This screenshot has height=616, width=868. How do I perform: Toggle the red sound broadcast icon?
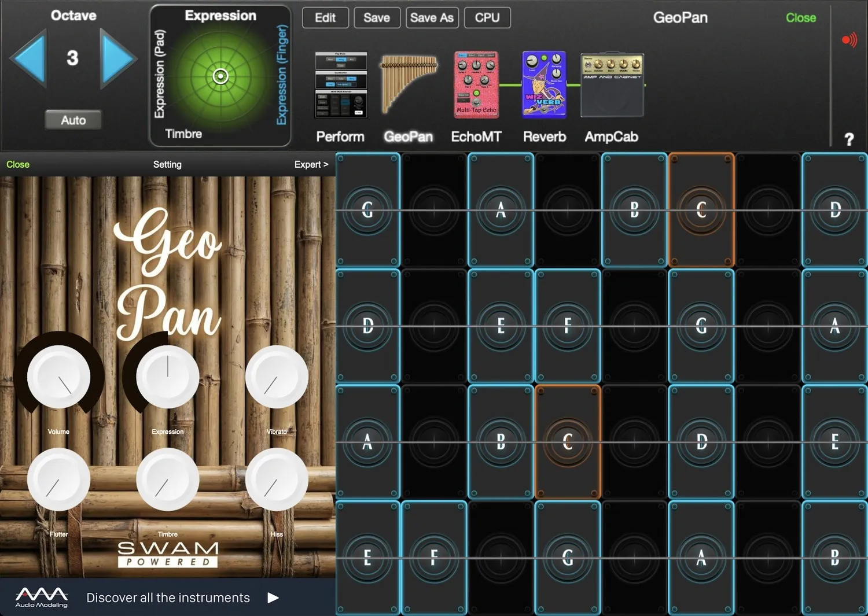point(849,40)
